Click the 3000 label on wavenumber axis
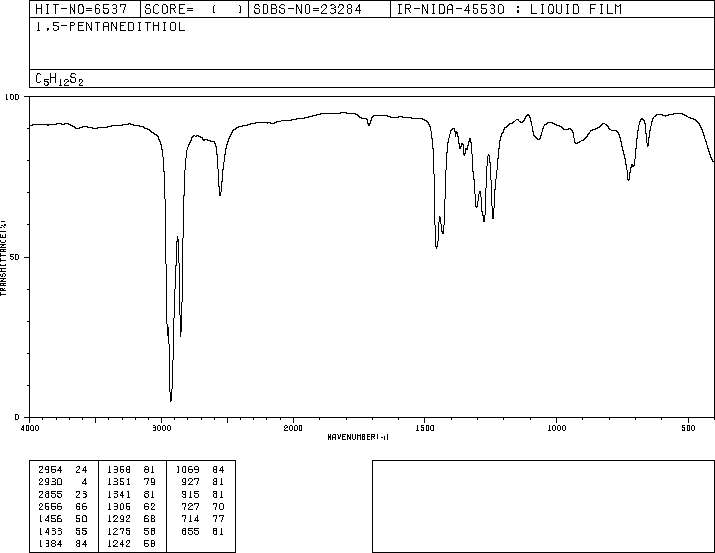The image size is (715, 553). point(161,428)
